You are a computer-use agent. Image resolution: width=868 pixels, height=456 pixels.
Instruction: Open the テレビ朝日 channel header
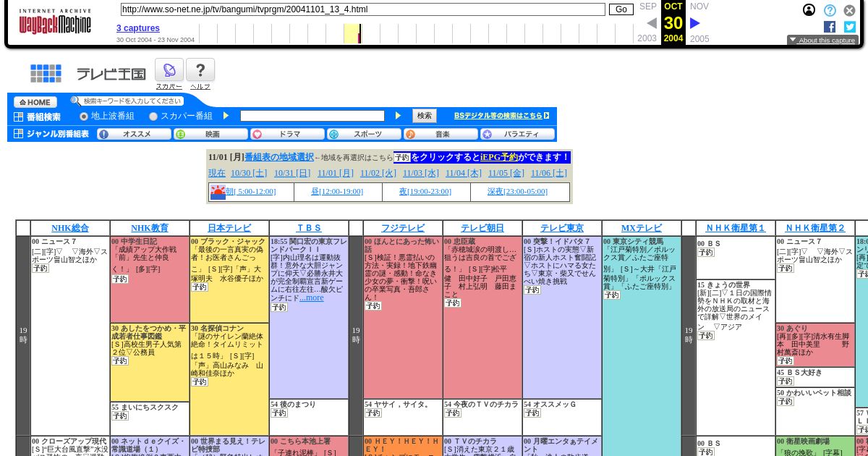(482, 228)
